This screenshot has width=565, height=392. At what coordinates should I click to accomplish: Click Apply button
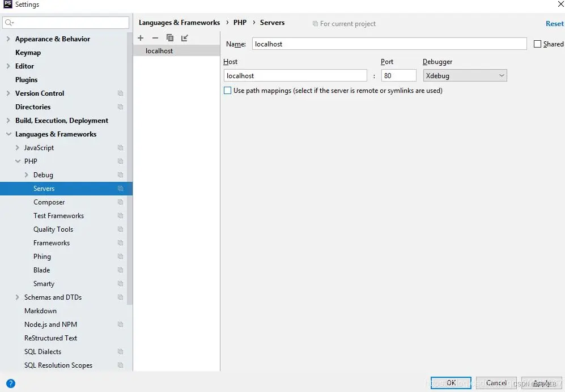pos(542,382)
